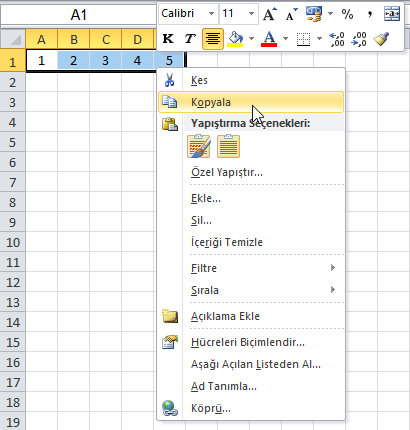Open the Sırala menu entry

pos(251,290)
